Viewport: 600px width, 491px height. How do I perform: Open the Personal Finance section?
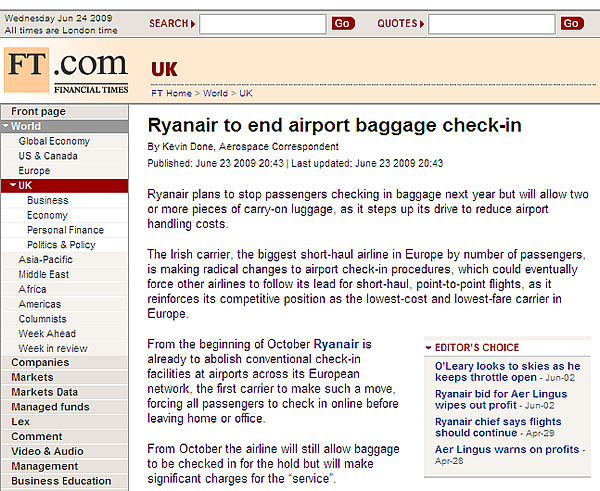65,230
